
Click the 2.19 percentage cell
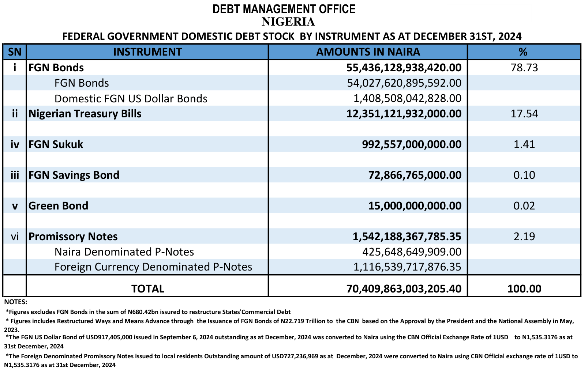click(x=524, y=237)
